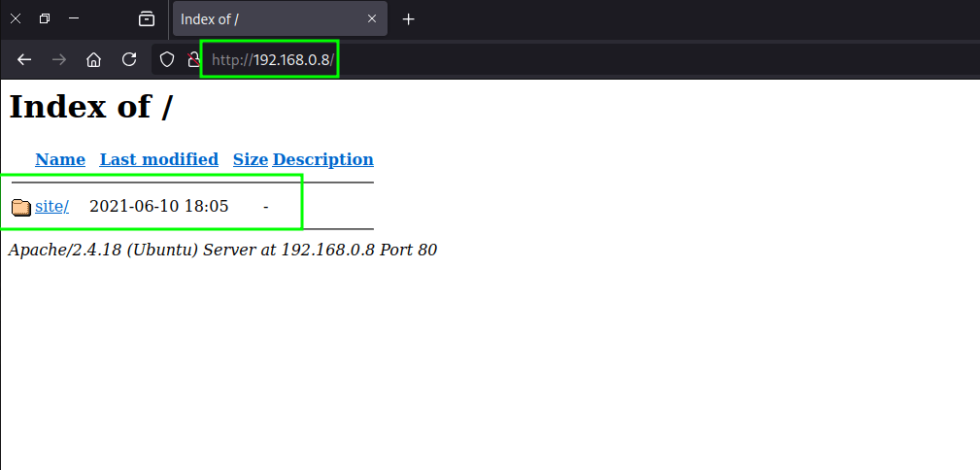The width and height of the screenshot is (980, 470).
Task: Go to the browser home page icon
Action: coord(94,60)
